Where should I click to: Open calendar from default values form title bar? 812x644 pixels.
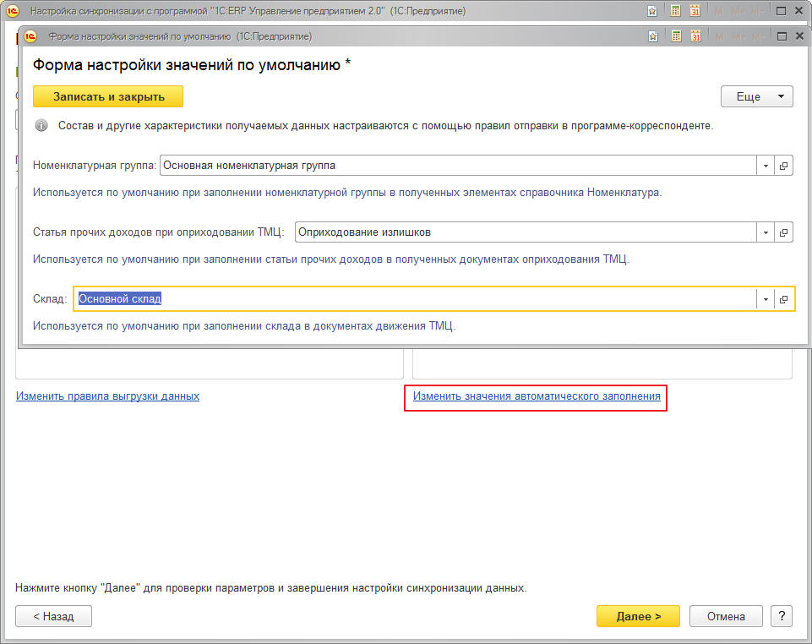[695, 36]
